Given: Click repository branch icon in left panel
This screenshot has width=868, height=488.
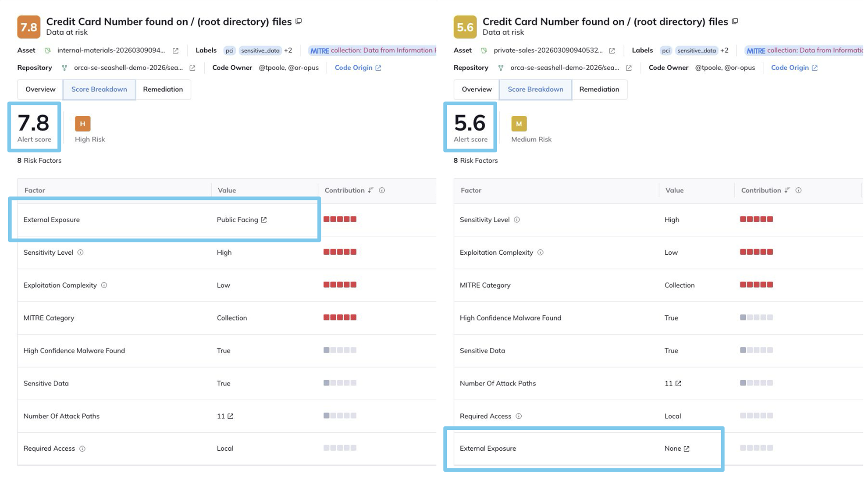Looking at the screenshot, I should click(x=64, y=68).
